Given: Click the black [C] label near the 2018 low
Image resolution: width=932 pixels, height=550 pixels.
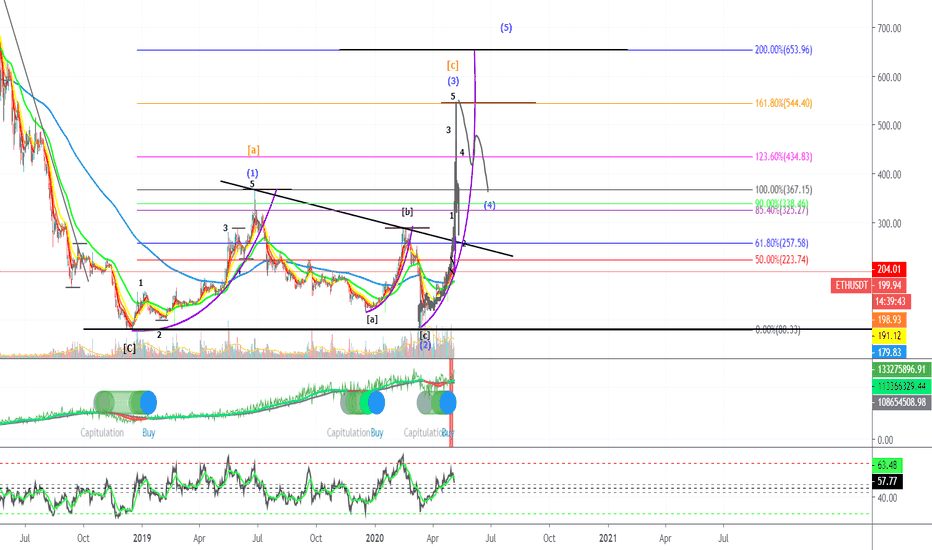Looking at the screenshot, I should point(129,348).
